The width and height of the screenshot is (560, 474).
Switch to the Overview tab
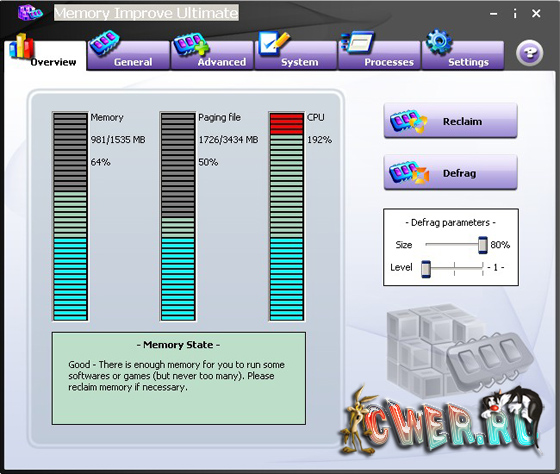[45, 56]
